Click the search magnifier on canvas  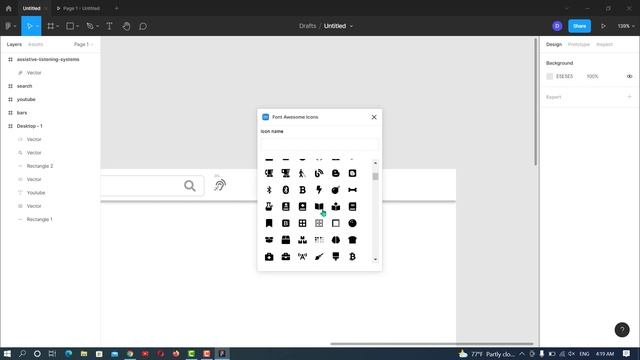[189, 186]
